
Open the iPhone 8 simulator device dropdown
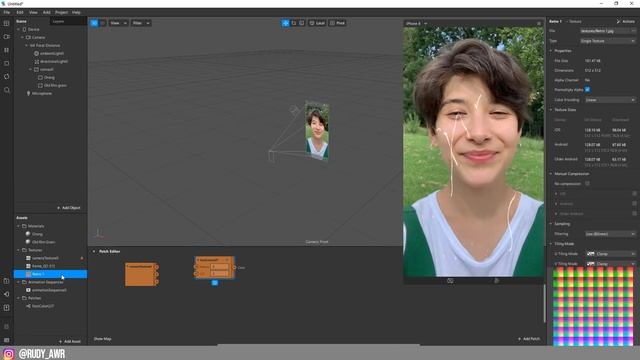(416, 23)
